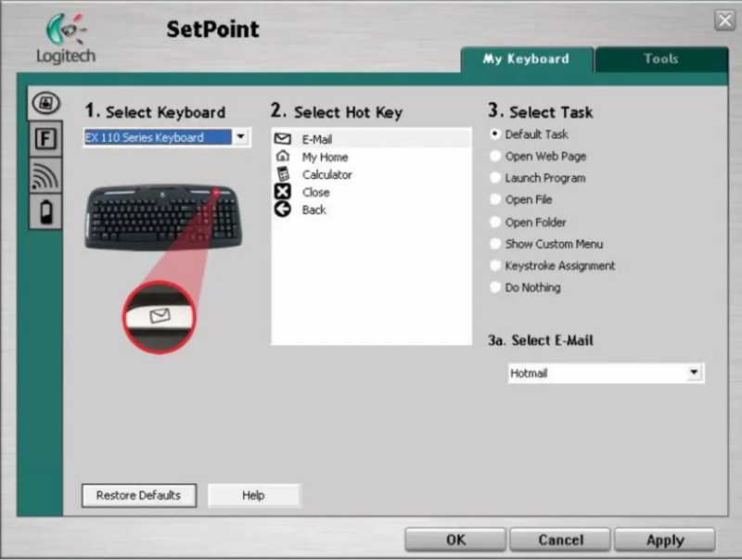
Task: Select the Default Task option
Action: click(530, 134)
